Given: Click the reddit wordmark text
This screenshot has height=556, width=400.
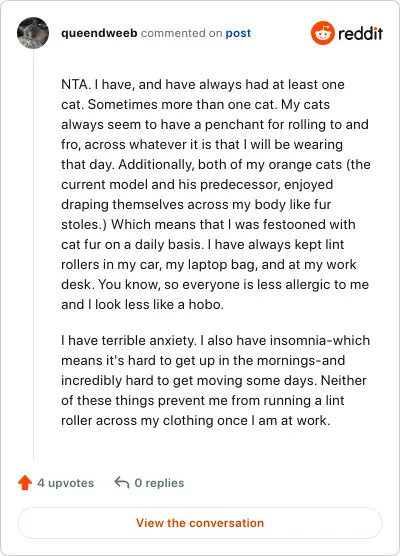Looking at the screenshot, I should point(360,33).
